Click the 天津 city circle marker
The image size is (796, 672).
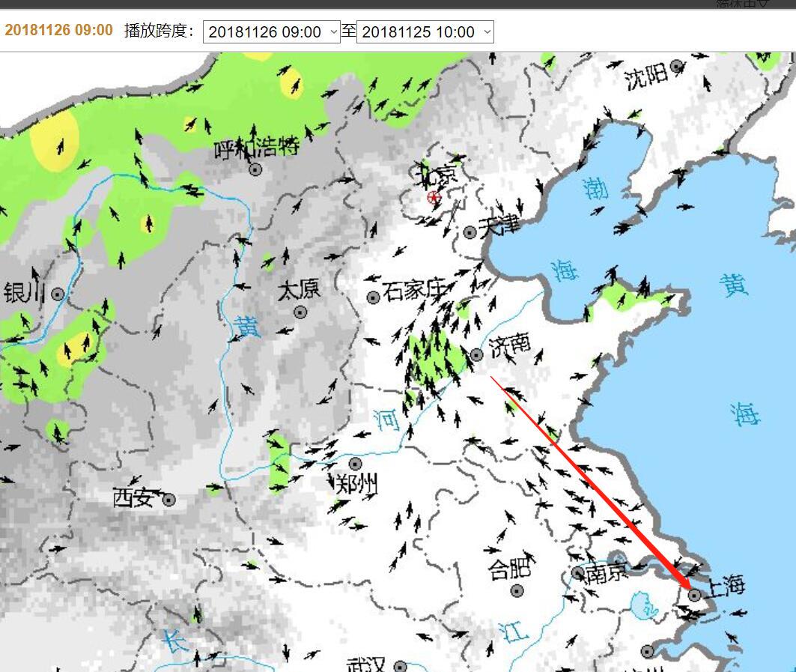coord(470,232)
